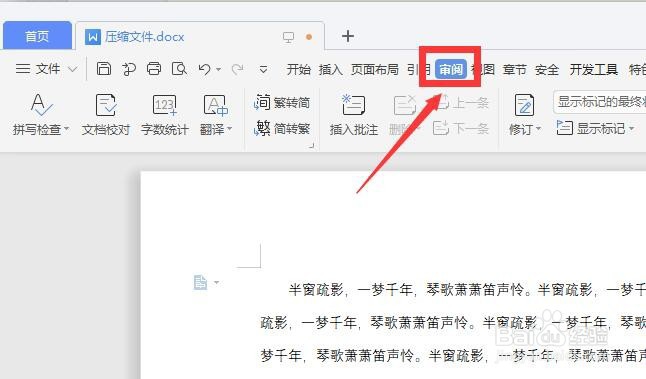The width and height of the screenshot is (646, 379).
Task: Switch to the 页面布局 ribbon tab
Action: point(374,69)
